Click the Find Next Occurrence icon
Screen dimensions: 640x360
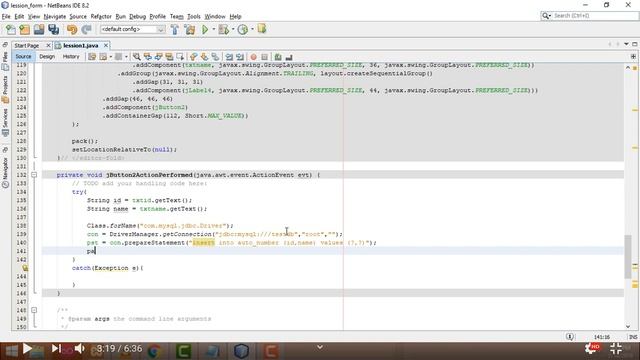click(x=158, y=57)
